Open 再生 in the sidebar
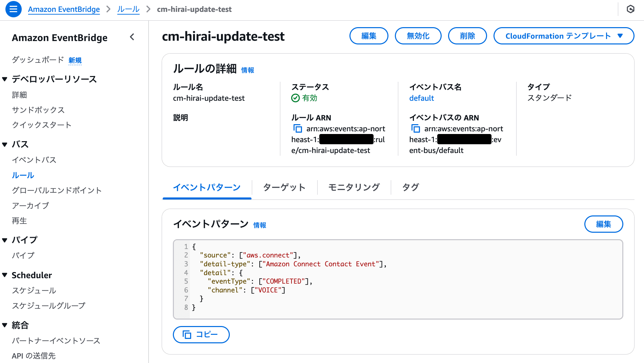 click(x=19, y=221)
